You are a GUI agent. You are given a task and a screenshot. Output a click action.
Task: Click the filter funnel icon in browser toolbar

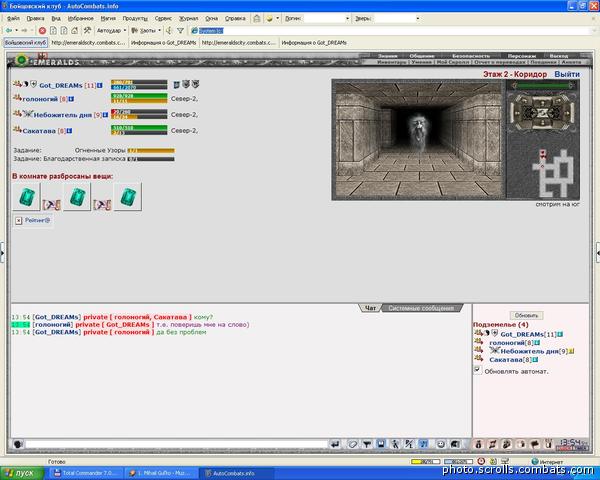click(x=181, y=31)
